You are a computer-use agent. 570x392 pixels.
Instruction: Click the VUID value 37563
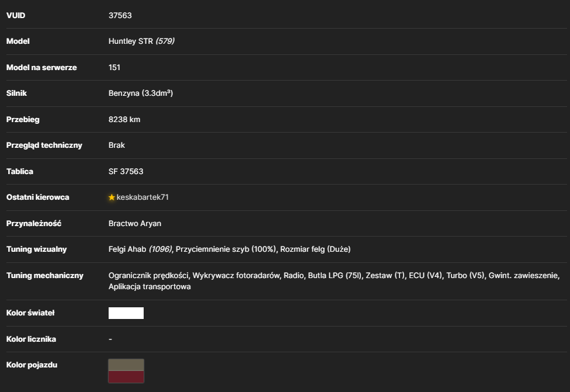tap(120, 16)
